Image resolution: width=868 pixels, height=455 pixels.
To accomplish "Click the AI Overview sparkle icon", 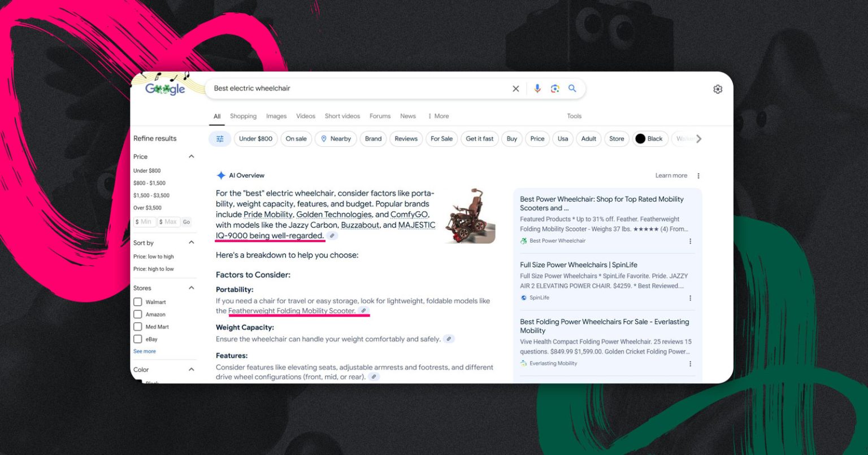I will coord(221,176).
